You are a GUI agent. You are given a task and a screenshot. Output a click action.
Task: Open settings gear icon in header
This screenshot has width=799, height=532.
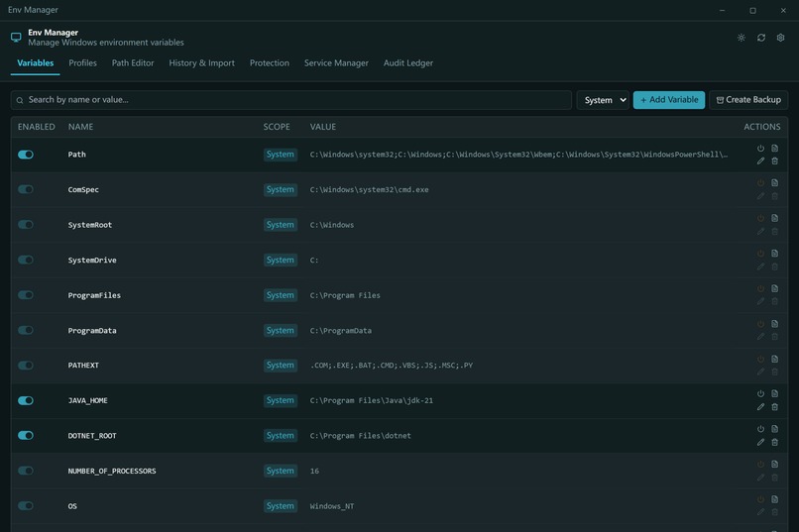[780, 38]
